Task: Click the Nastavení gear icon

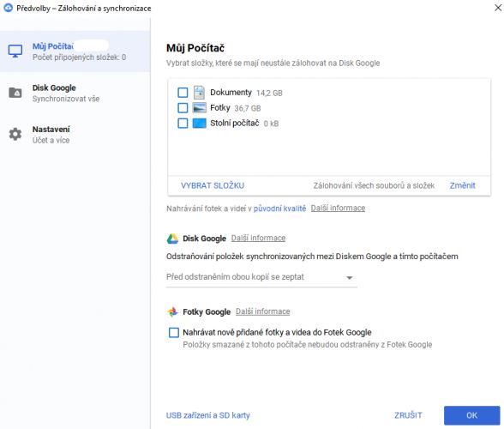Action: 15,134
